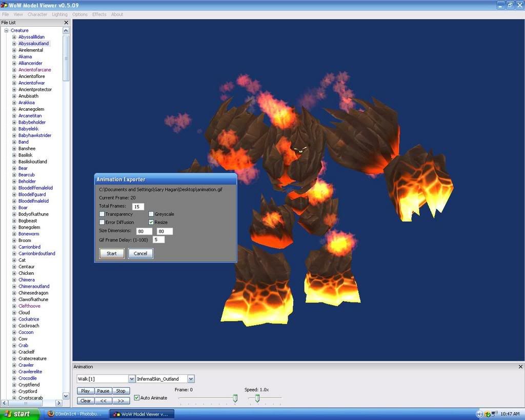Select Clefthoove in the file list
Viewport: 525px width, 420px height.
[29, 306]
